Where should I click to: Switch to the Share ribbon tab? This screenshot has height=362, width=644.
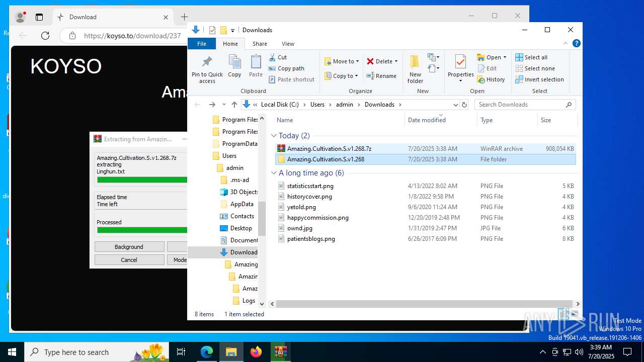tap(260, 44)
